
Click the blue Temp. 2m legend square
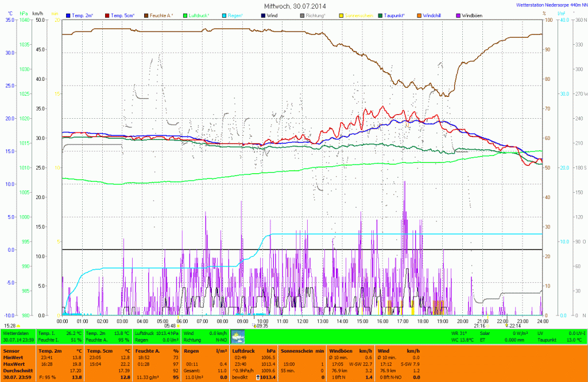click(69, 15)
